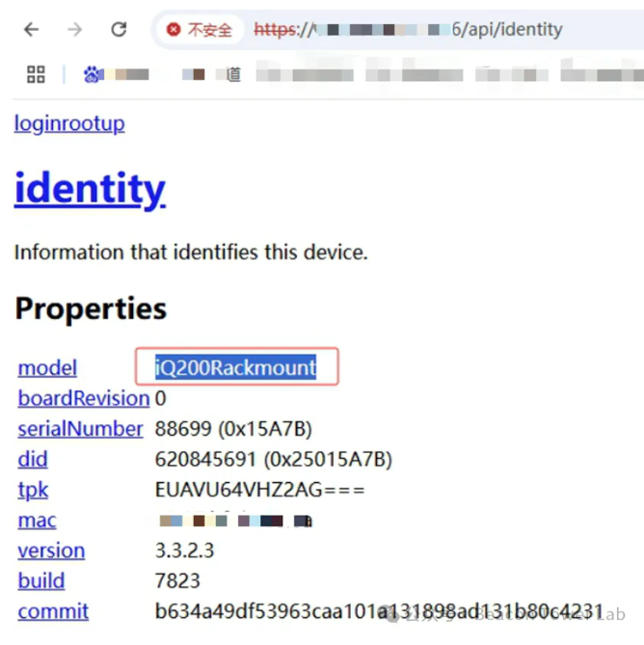Open the not secure 不安全 warning badge
The image size is (644, 645).
coord(200,30)
